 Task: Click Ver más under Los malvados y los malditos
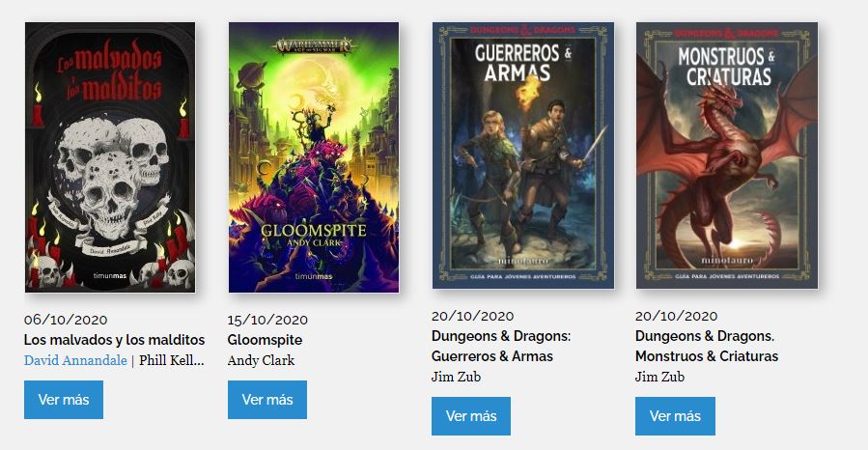coord(64,400)
